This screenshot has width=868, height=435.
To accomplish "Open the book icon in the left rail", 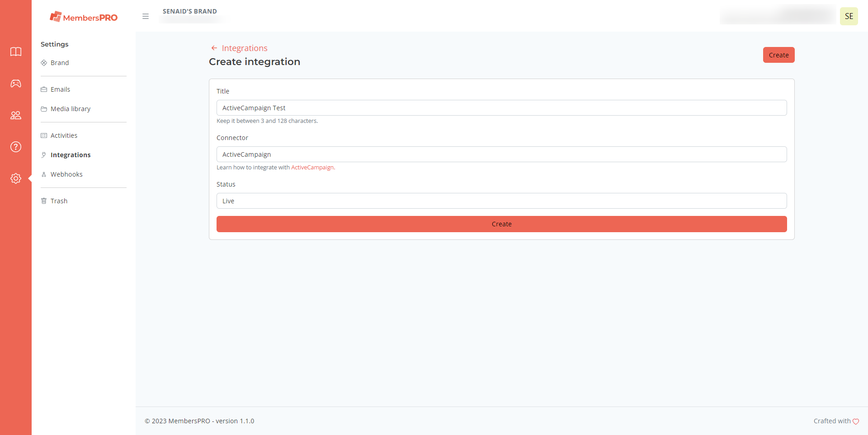I will [16, 52].
